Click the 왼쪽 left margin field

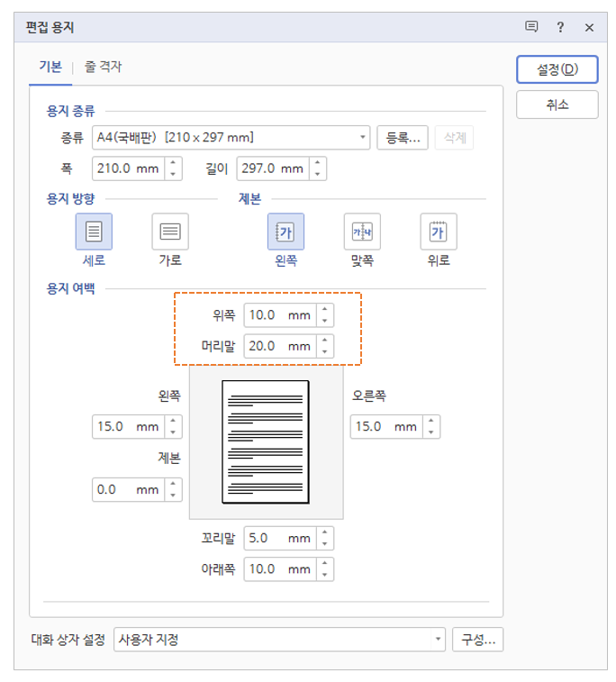point(128,427)
